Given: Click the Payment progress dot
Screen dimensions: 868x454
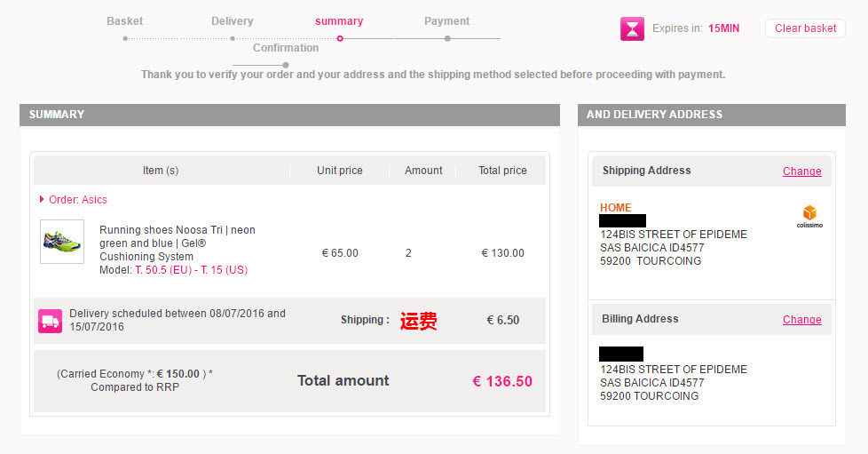Looking at the screenshot, I should tap(447, 38).
